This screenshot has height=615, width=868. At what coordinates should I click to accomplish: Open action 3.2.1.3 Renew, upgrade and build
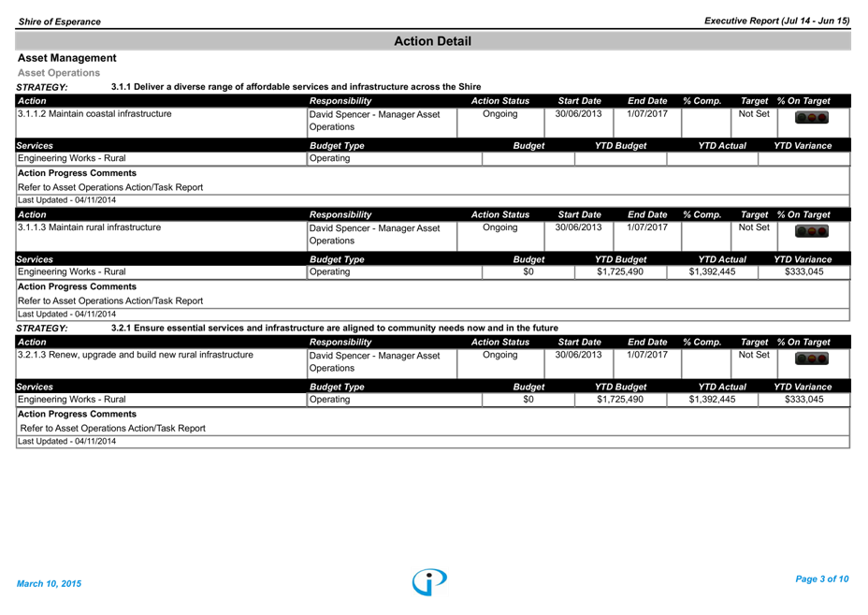click(136, 355)
